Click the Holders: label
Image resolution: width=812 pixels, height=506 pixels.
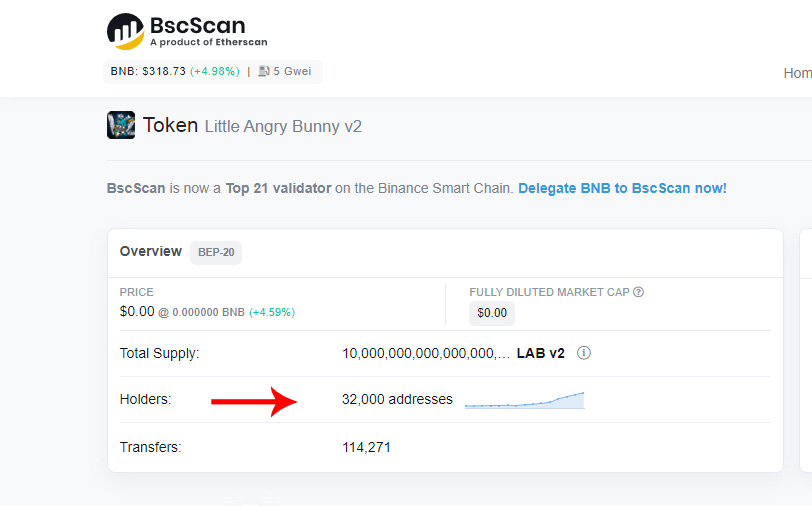[x=146, y=399]
